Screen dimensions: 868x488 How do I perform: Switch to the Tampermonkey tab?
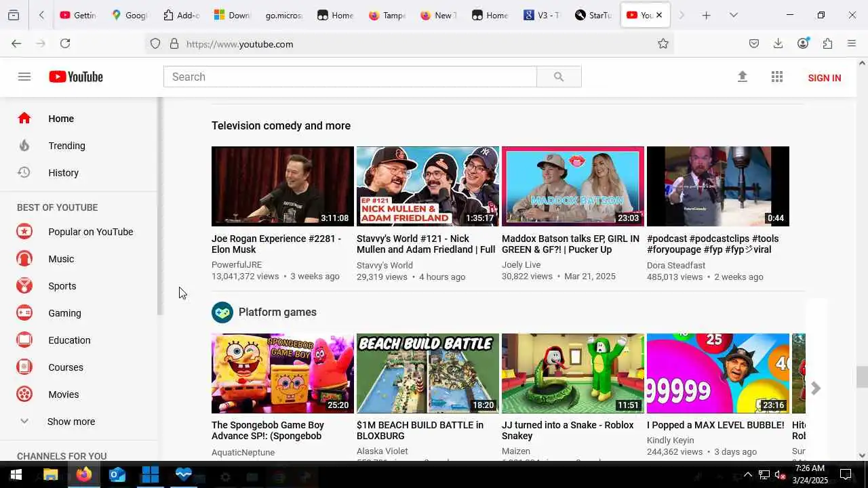387,15
